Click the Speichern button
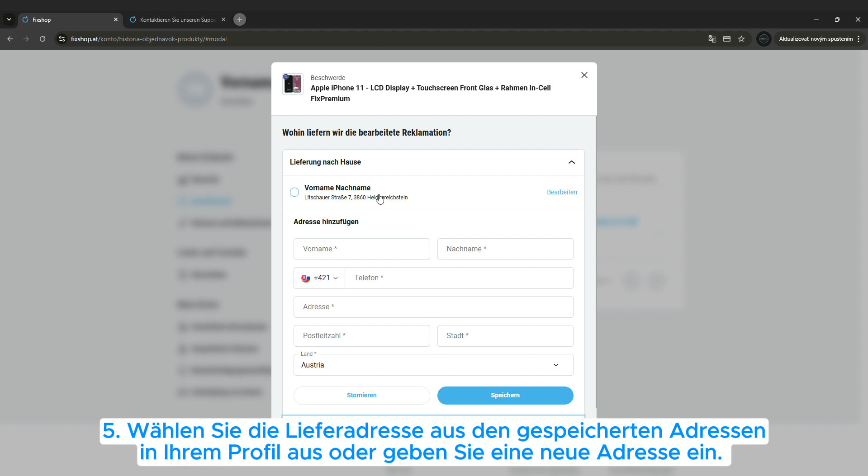Screen dimensions: 868x476 pyautogui.click(x=505, y=395)
